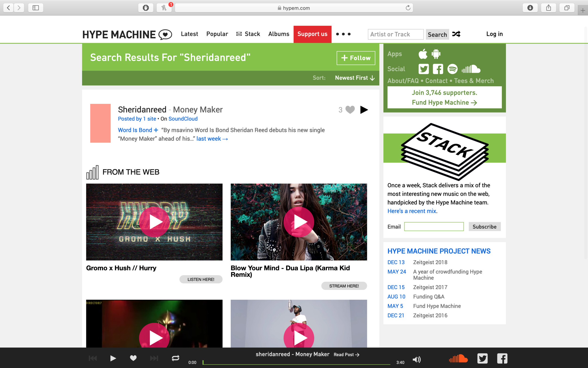Open the Safari share menu
Viewport: 588px width, 368px height.
[549, 8]
